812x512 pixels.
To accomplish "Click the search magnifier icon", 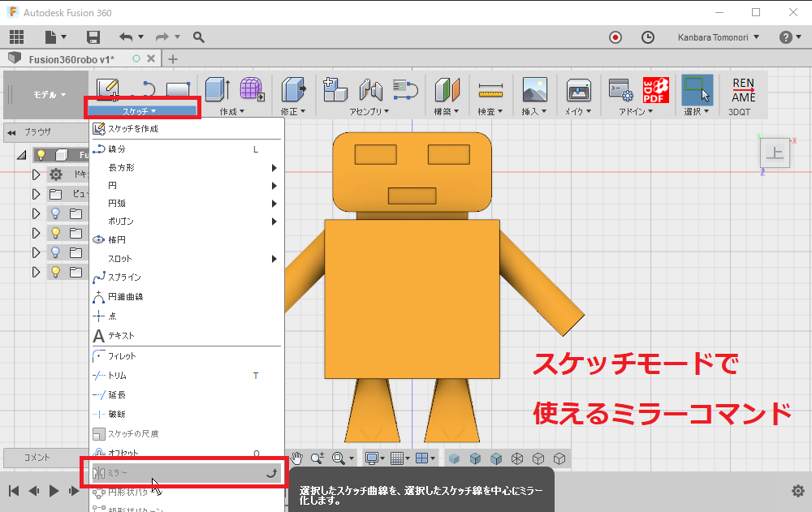I will click(199, 37).
